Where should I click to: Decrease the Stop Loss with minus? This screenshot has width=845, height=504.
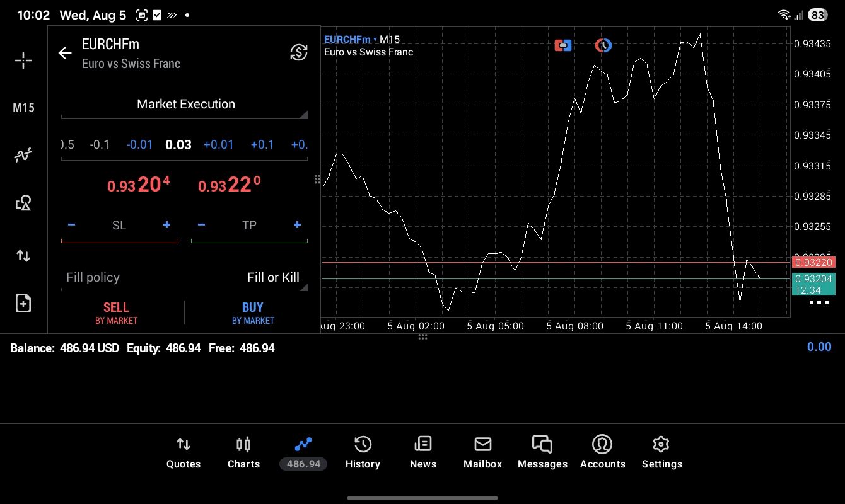point(71,225)
